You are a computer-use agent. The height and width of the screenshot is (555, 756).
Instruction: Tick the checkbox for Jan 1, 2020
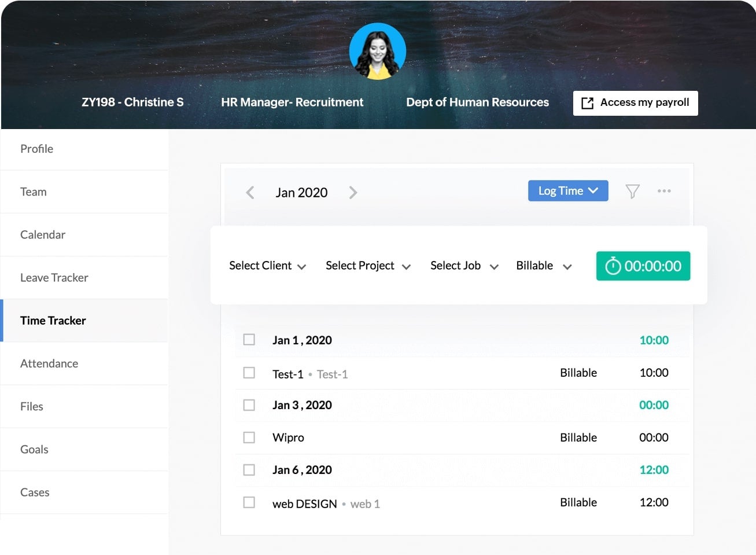click(249, 340)
